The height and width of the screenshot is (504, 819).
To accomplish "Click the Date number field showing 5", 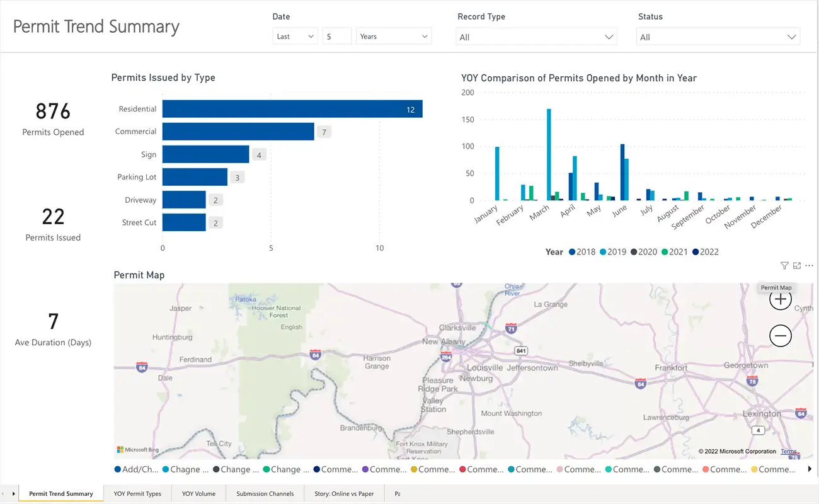I will tap(337, 37).
